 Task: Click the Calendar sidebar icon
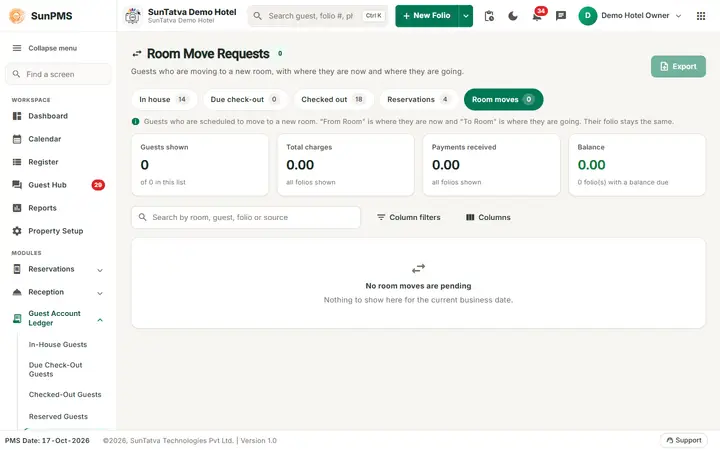click(x=17, y=139)
